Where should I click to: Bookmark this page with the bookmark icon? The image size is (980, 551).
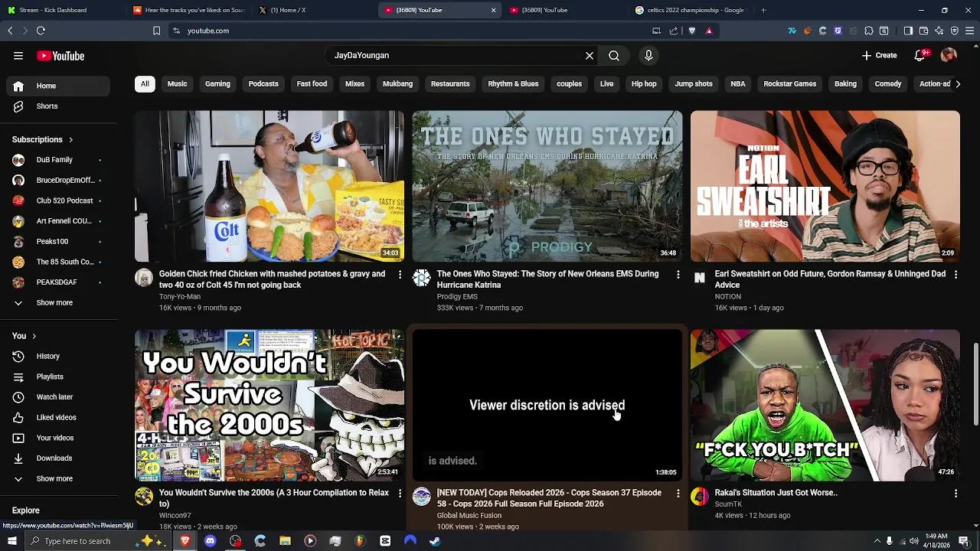point(156,31)
